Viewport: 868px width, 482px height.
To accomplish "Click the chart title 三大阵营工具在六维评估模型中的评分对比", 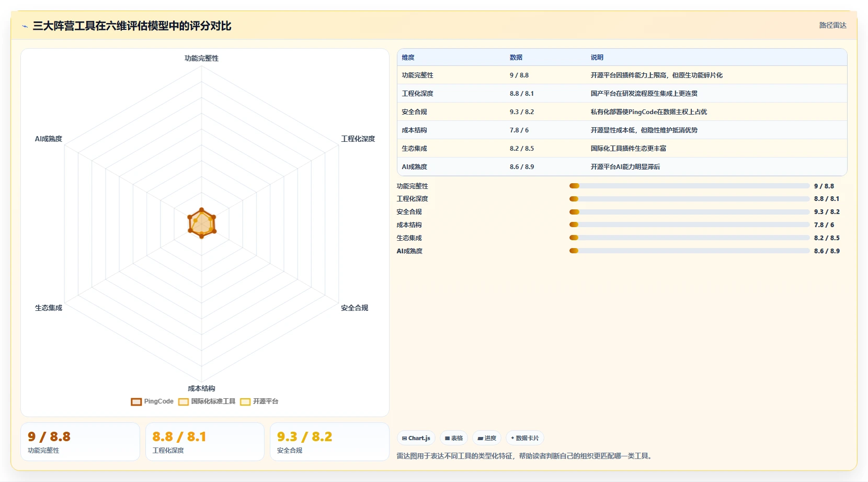I will (132, 26).
